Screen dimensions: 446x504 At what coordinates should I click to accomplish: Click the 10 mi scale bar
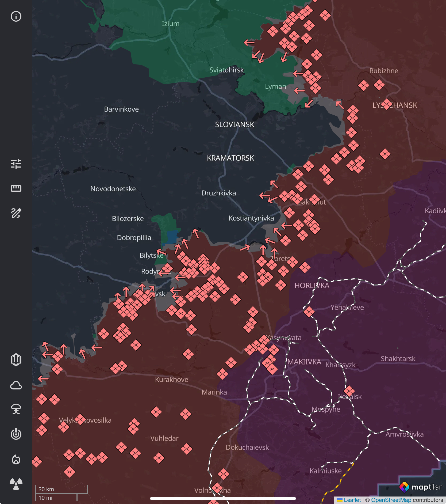[x=56, y=498]
